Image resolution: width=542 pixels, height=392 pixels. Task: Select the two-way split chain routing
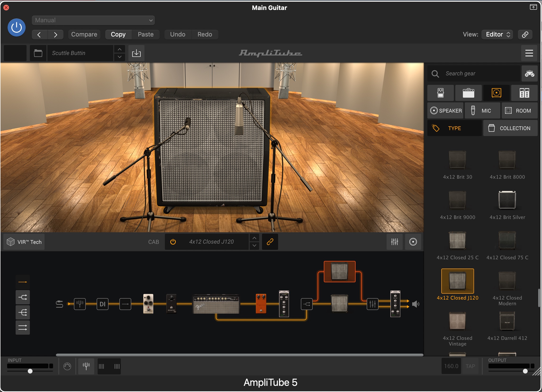coord(23,297)
